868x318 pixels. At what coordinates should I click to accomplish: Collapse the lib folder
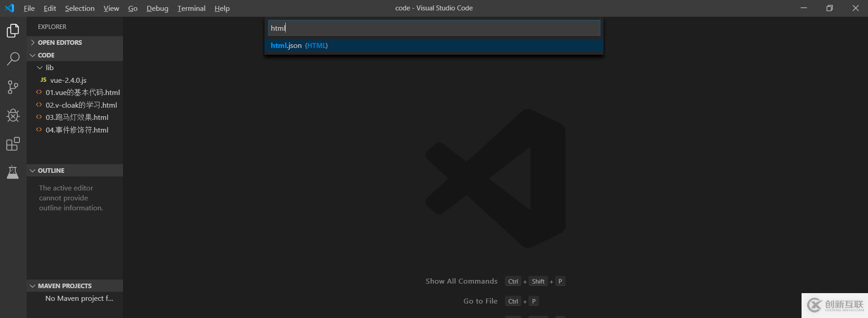point(75,67)
